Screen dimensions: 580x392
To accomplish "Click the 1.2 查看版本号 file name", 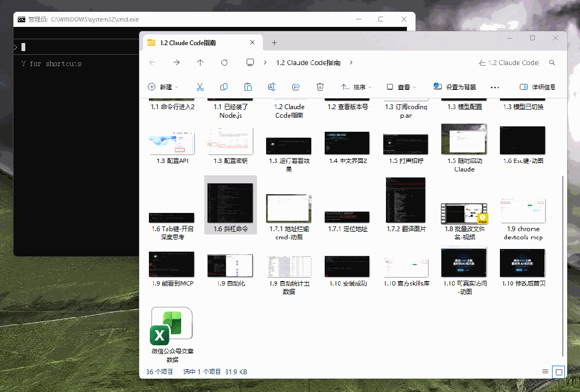I will (x=348, y=107).
